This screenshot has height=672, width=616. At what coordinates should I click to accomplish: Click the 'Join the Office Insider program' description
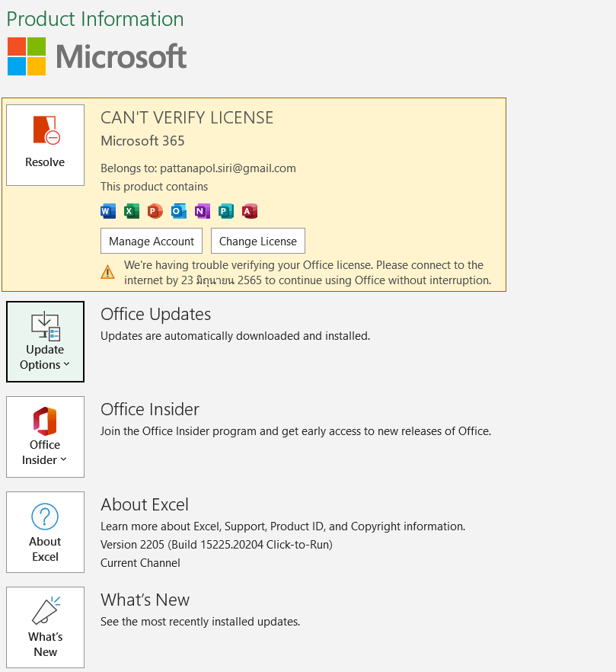tap(295, 430)
